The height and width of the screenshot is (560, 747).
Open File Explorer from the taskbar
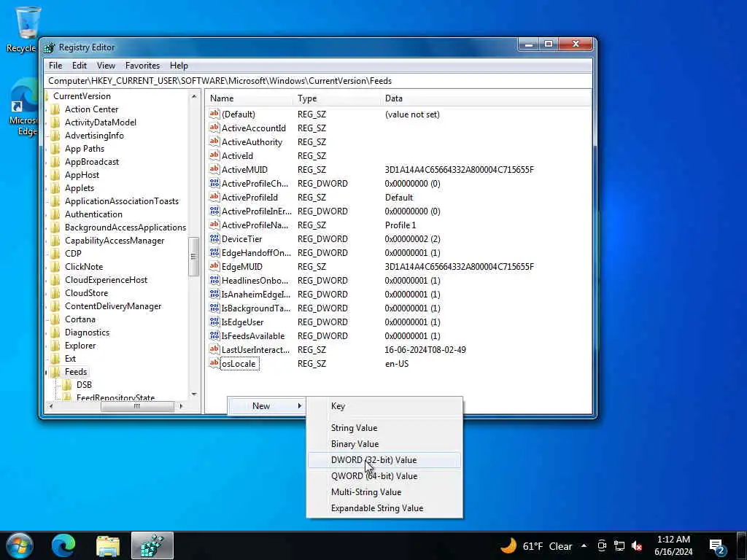click(108, 545)
